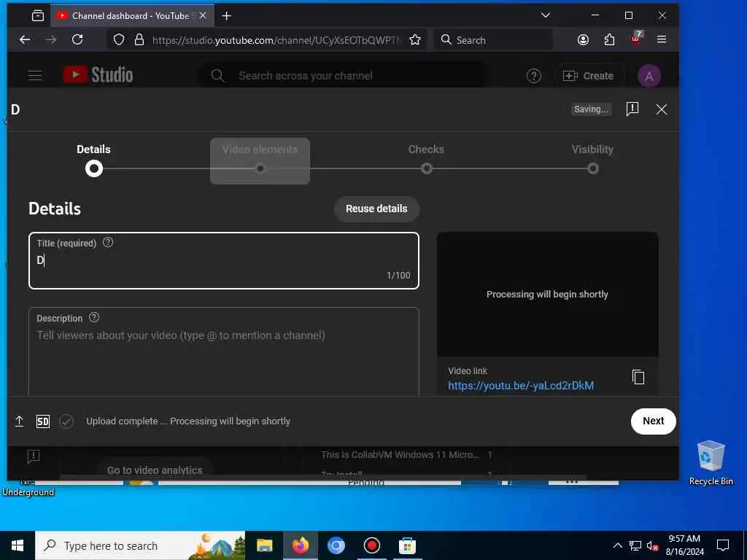Click Next to continue upload
747x560 pixels.
coord(653,421)
